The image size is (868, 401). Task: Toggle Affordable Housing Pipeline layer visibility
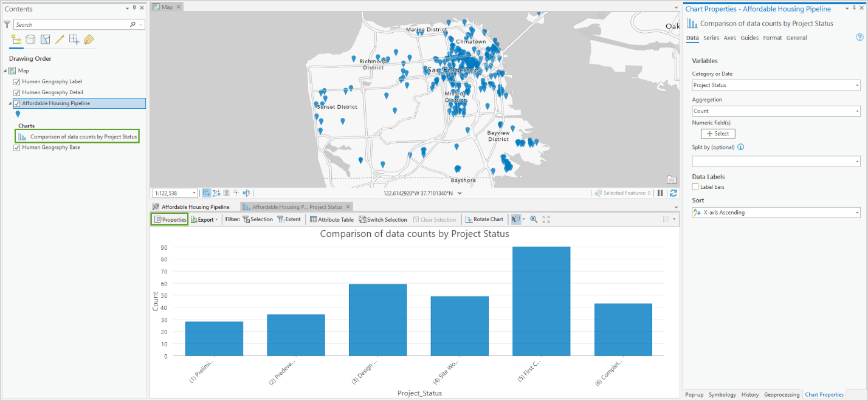(17, 103)
